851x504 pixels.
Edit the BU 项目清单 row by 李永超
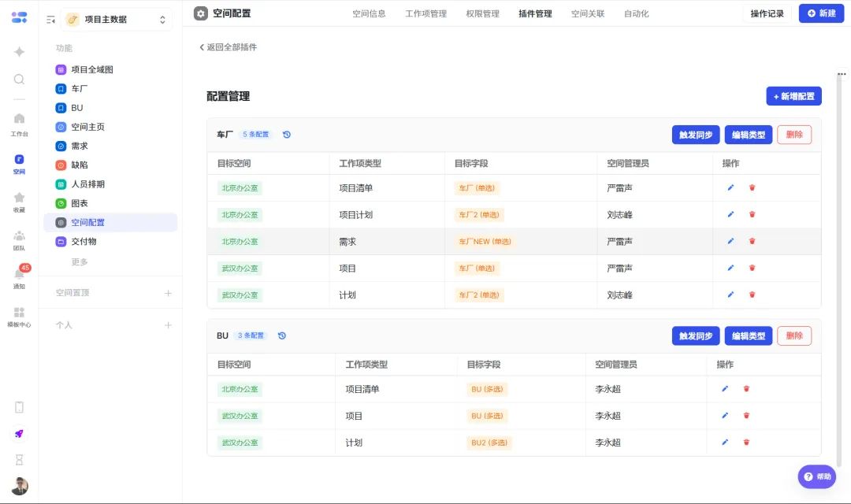[x=725, y=388]
